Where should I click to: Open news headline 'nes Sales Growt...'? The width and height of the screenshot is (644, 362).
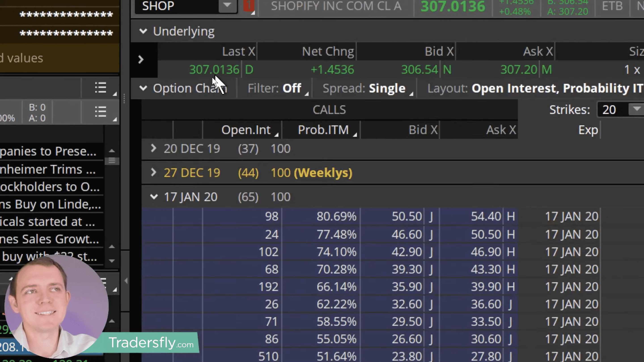pyautogui.click(x=49, y=239)
